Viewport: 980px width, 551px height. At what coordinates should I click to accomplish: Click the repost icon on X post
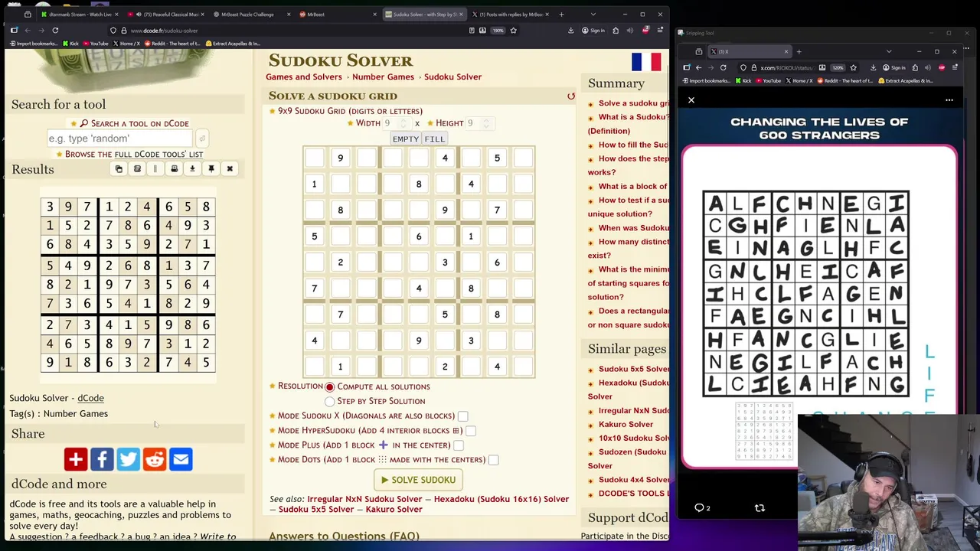pyautogui.click(x=759, y=507)
